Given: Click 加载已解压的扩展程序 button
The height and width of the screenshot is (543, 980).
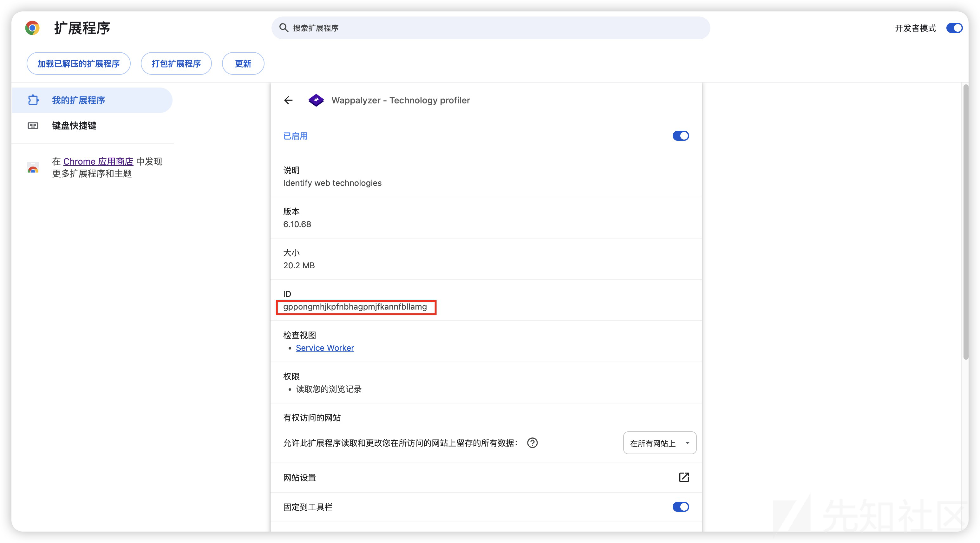Looking at the screenshot, I should 78,63.
